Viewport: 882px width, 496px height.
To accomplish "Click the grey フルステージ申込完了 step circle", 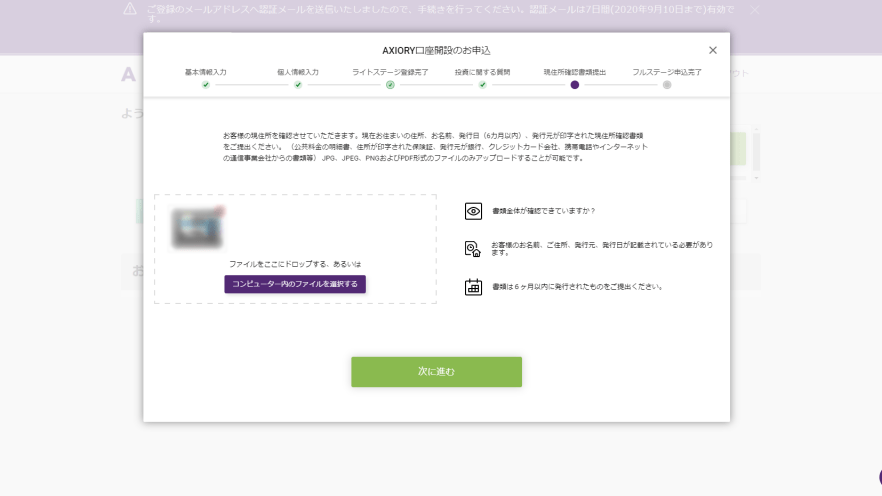I will 667,85.
